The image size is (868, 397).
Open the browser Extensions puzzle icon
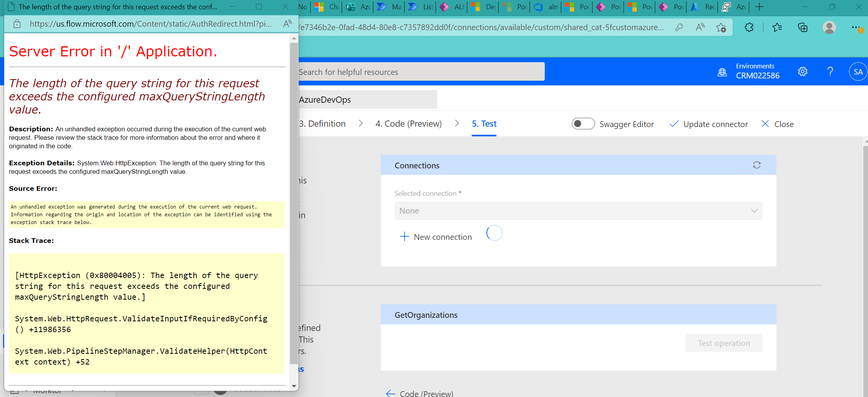coord(749,27)
